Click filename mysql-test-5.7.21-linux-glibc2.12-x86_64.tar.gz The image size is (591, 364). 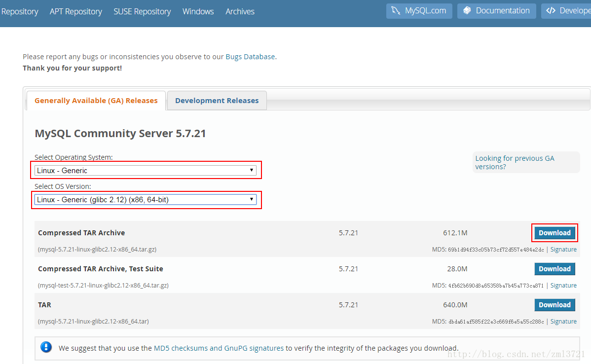(x=103, y=285)
